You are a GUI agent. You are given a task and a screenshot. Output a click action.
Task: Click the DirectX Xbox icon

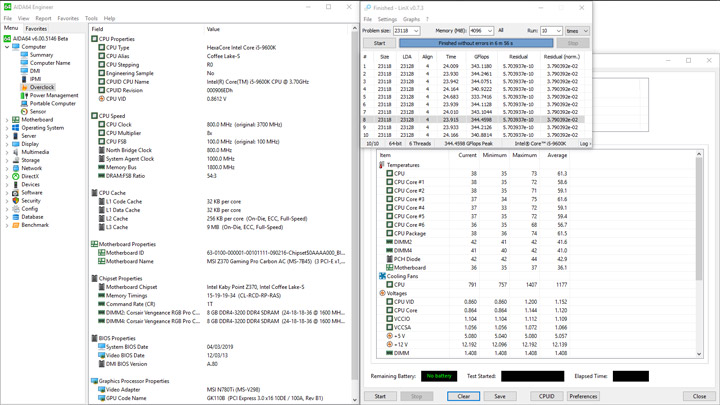click(x=16, y=176)
